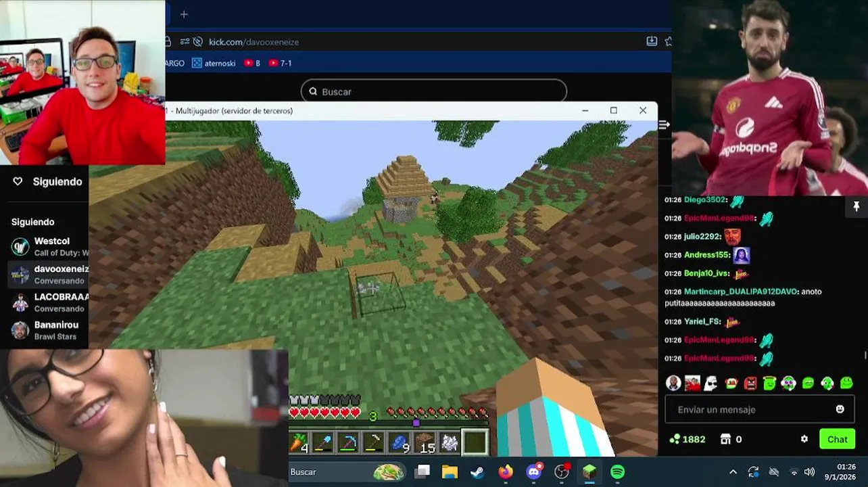The height and width of the screenshot is (487, 868).
Task: Open Discord from taskbar
Action: click(534, 471)
